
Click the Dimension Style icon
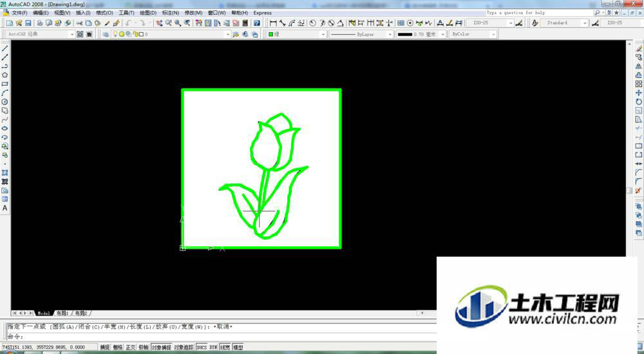tap(518, 23)
